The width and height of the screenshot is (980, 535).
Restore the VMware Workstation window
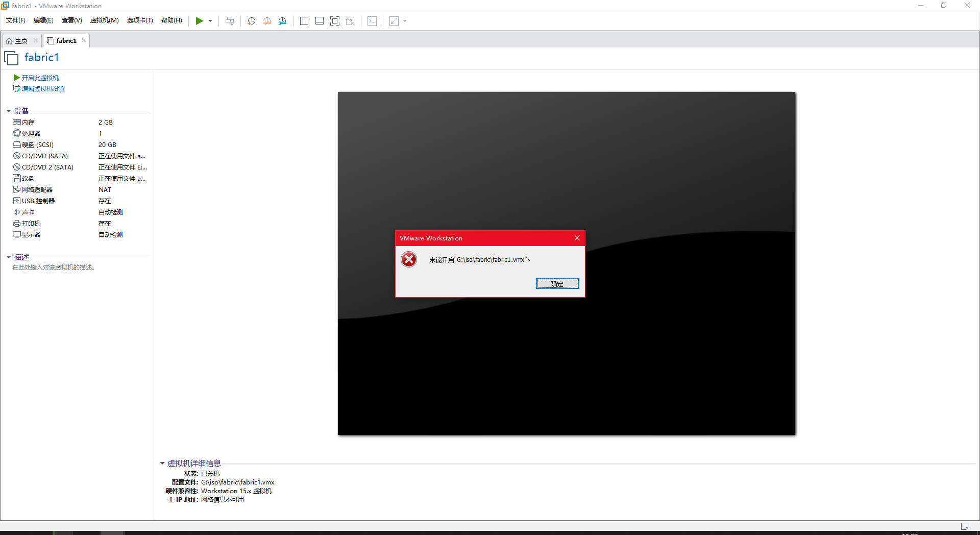click(x=944, y=6)
